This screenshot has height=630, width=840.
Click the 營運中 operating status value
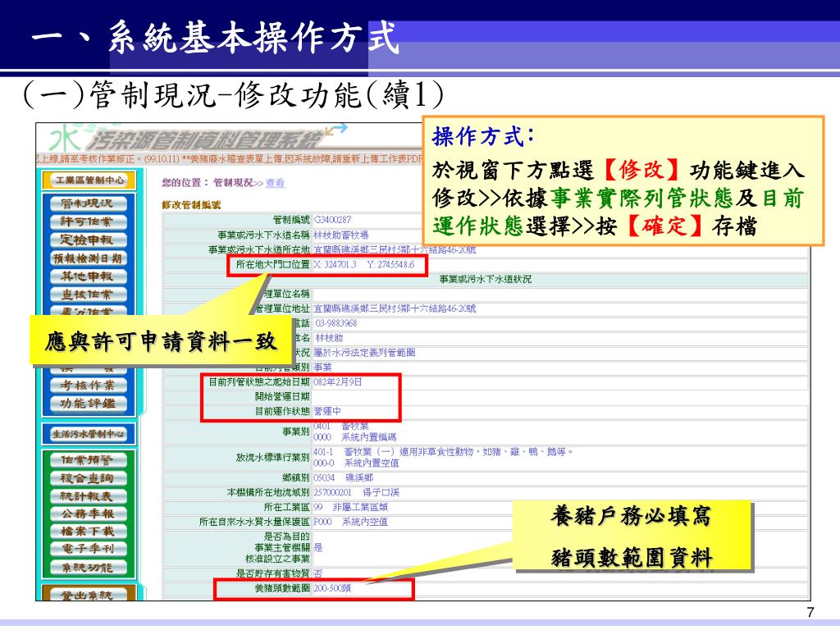[327, 412]
